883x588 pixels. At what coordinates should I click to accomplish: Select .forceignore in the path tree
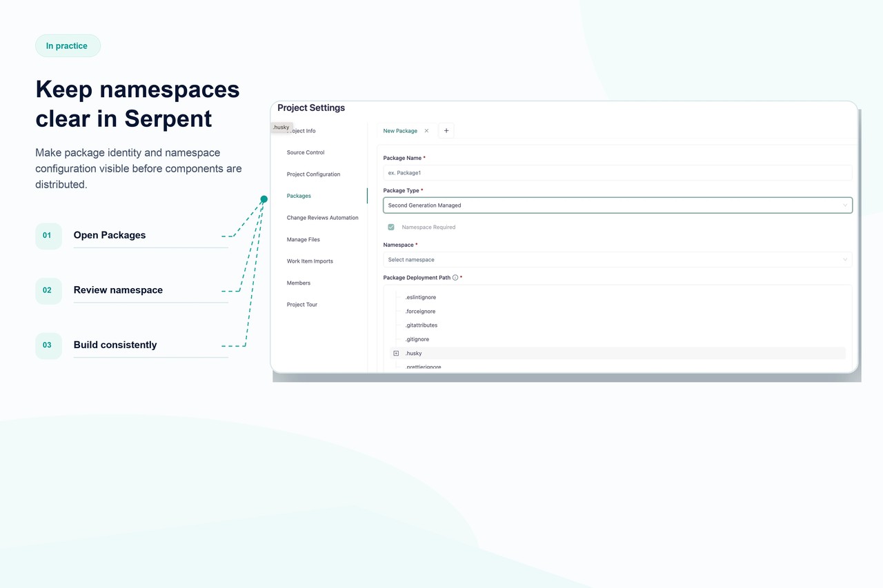[x=420, y=312]
